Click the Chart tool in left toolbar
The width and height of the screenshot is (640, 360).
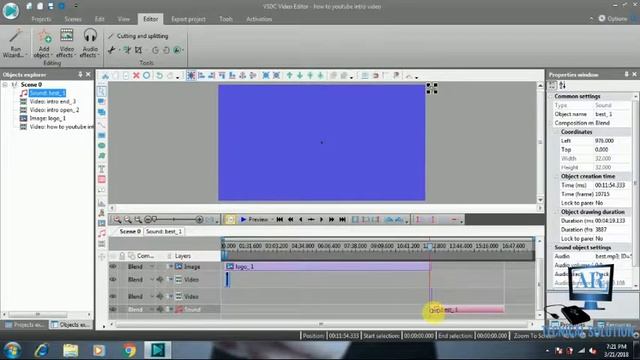102,202
